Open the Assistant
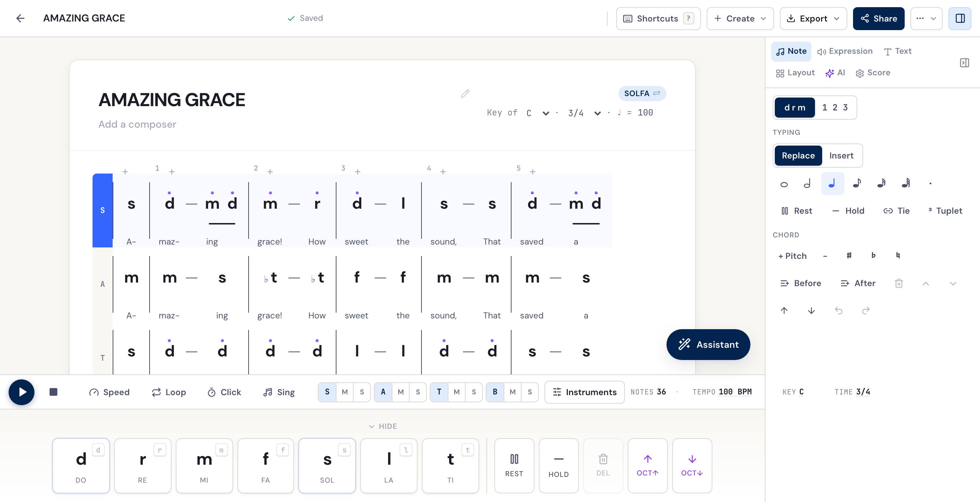 [x=708, y=345]
